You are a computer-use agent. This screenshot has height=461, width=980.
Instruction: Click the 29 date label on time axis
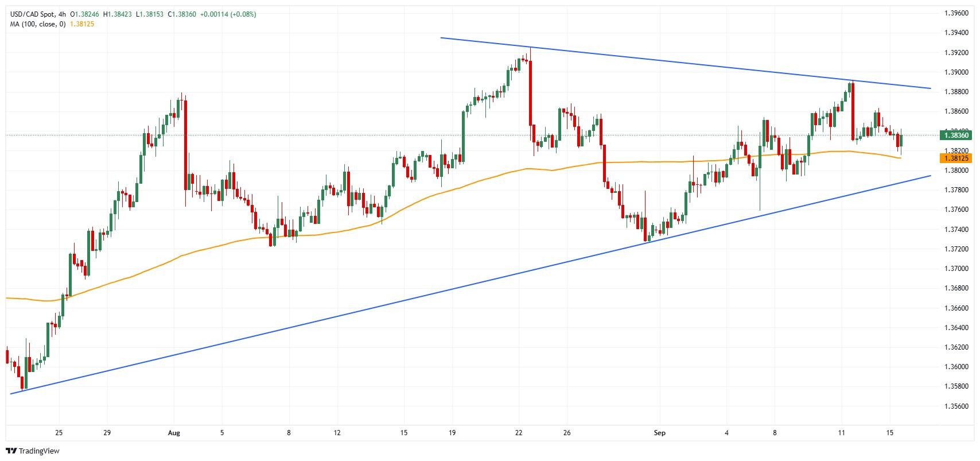coord(108,433)
